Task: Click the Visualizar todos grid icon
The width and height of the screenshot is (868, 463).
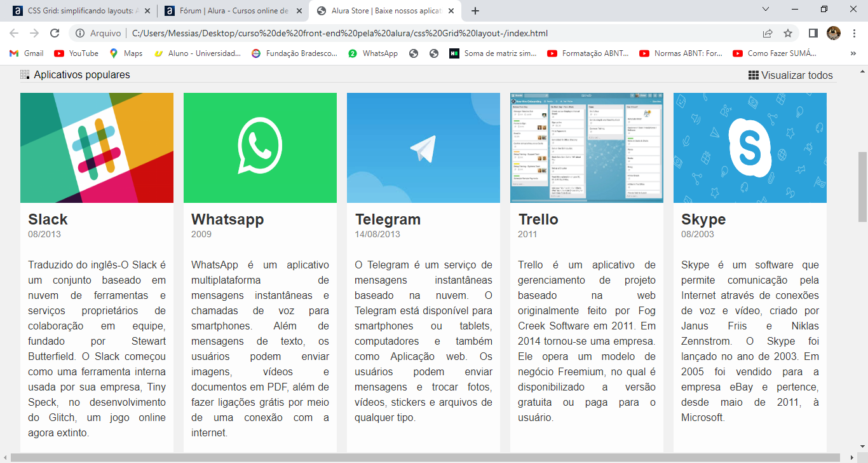Action: tap(754, 75)
